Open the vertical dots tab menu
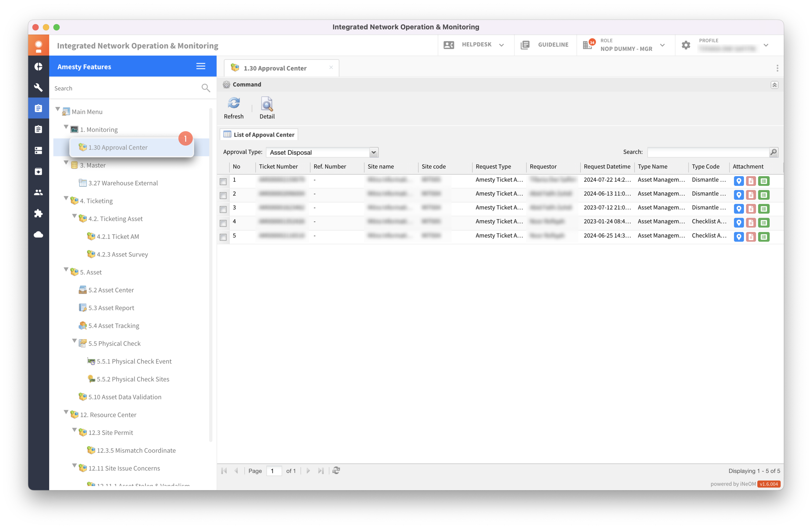The width and height of the screenshot is (812, 529). pyautogui.click(x=777, y=68)
